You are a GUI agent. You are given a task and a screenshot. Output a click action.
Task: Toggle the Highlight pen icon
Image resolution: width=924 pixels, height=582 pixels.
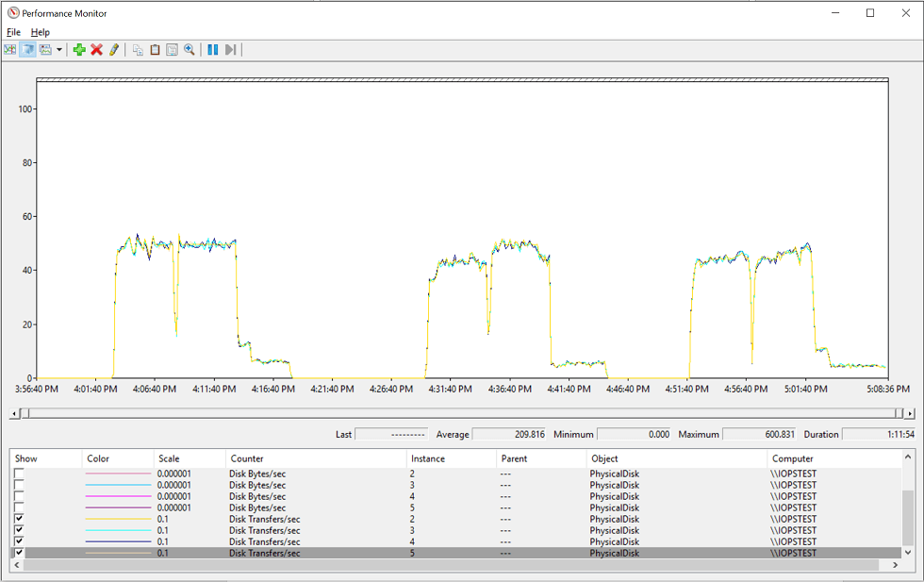tap(114, 50)
